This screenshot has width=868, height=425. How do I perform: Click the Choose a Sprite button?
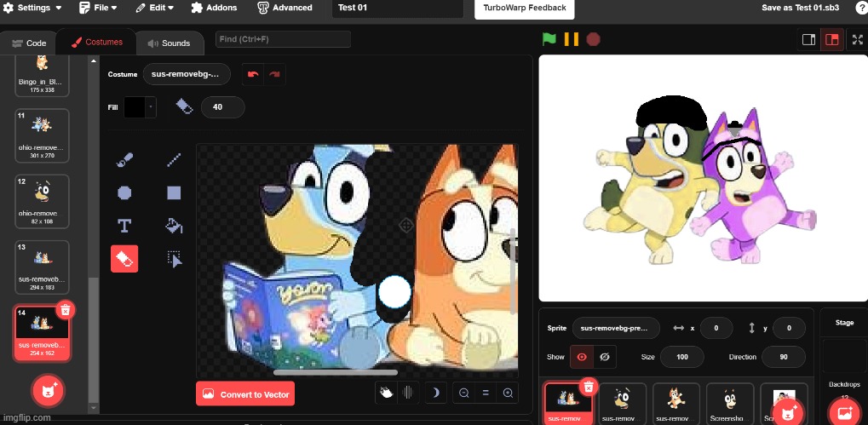pos(787,413)
